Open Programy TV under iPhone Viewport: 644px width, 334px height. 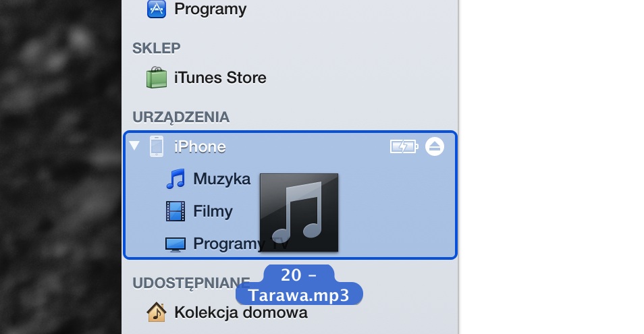241,244
